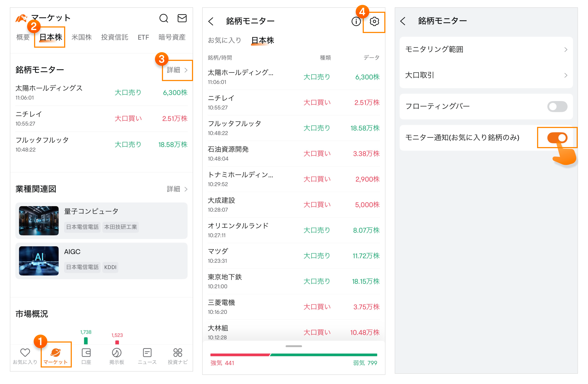Image resolution: width=588 pixels, height=384 pixels.
Task: Tap the KDDI tag under AIGC
Action: [x=110, y=267]
